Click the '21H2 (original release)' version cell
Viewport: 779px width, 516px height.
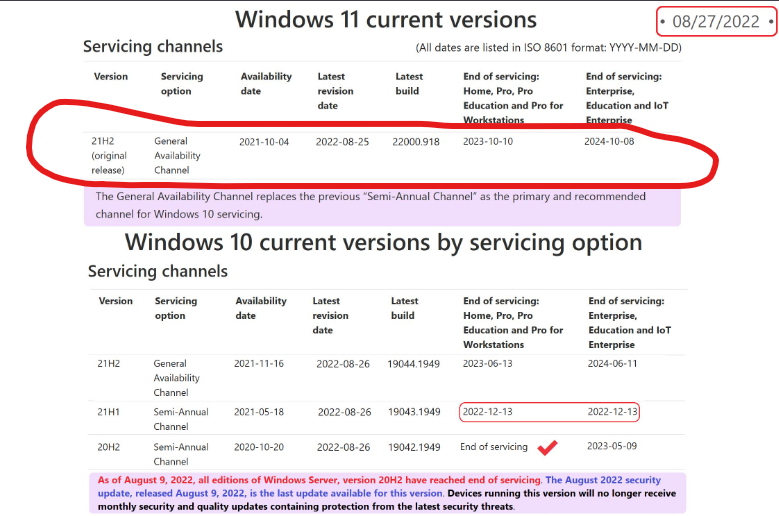pos(109,155)
